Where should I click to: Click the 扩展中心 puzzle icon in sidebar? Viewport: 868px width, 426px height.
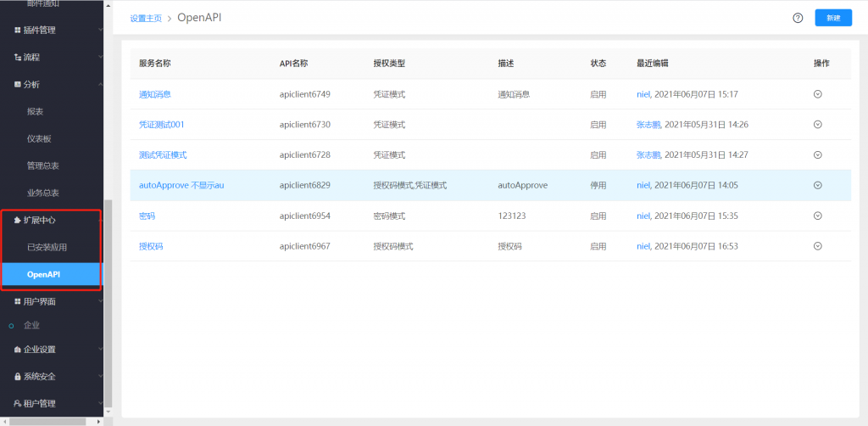pyautogui.click(x=18, y=221)
